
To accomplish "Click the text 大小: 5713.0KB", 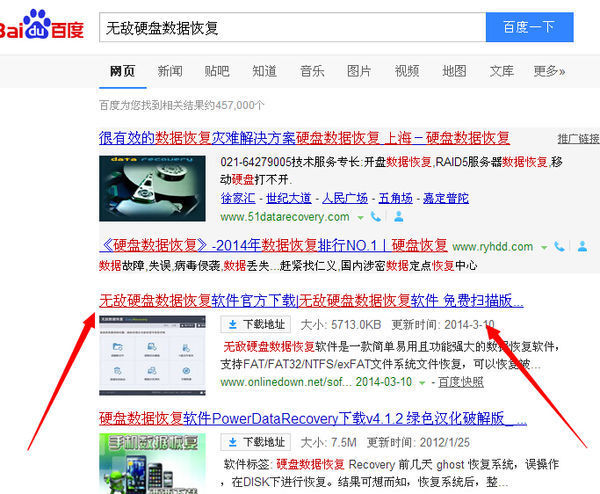I will point(341,325).
